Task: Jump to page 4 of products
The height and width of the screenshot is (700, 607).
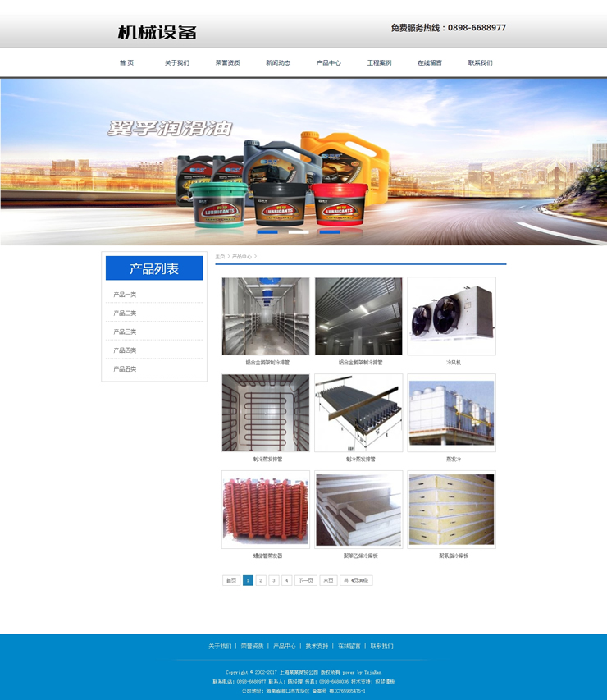Action: pyautogui.click(x=287, y=580)
